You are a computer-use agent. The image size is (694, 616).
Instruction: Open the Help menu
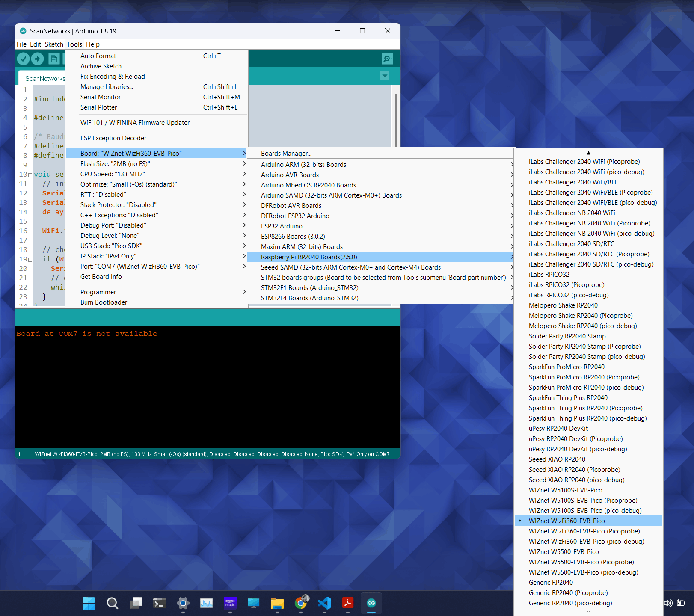[93, 44]
